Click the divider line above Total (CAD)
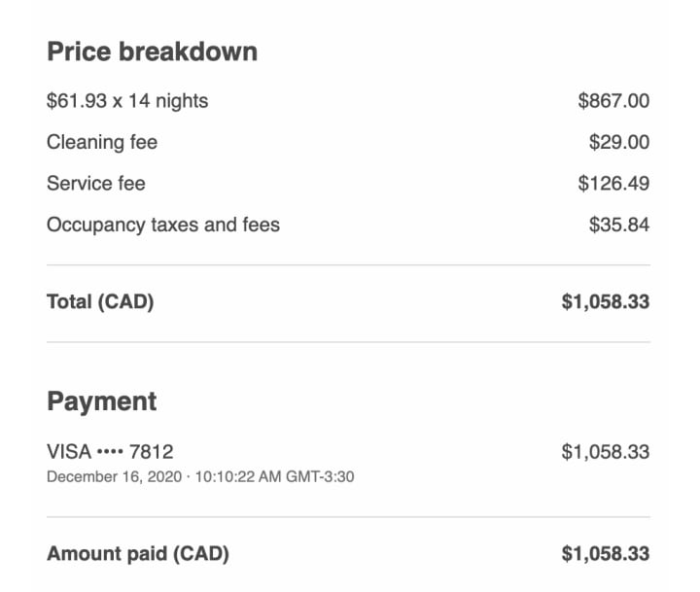The height and width of the screenshot is (592, 700). 348,264
